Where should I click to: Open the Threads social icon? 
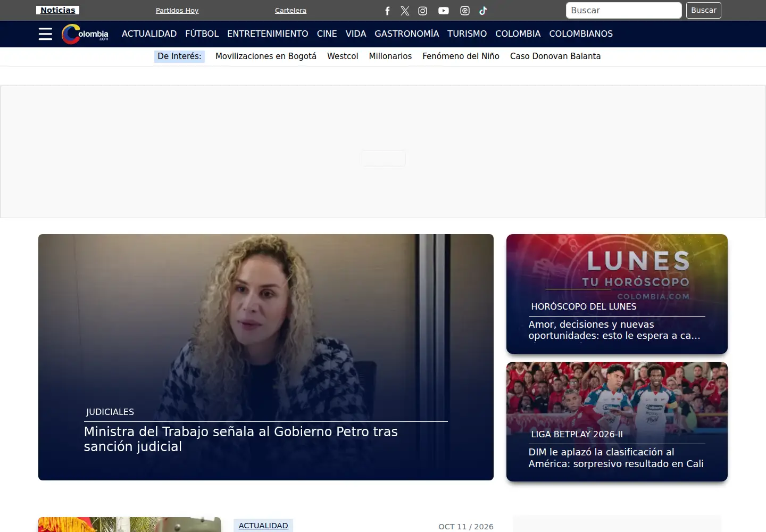tap(465, 11)
